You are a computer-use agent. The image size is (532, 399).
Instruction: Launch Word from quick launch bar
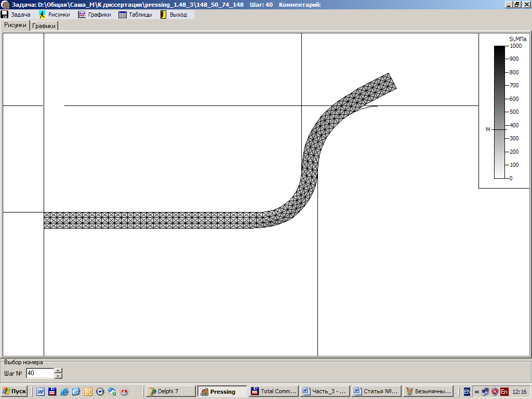(40, 392)
